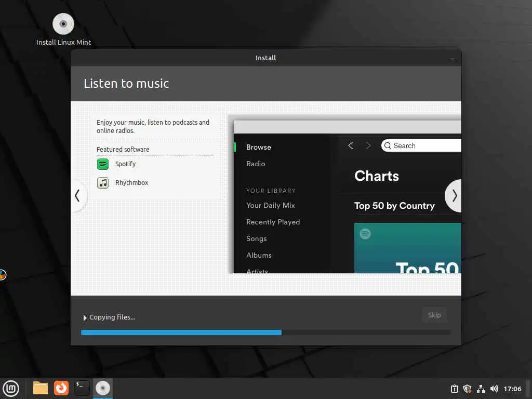Screen dimensions: 532x399
Task: Minimize the Install window
Action: (453, 59)
